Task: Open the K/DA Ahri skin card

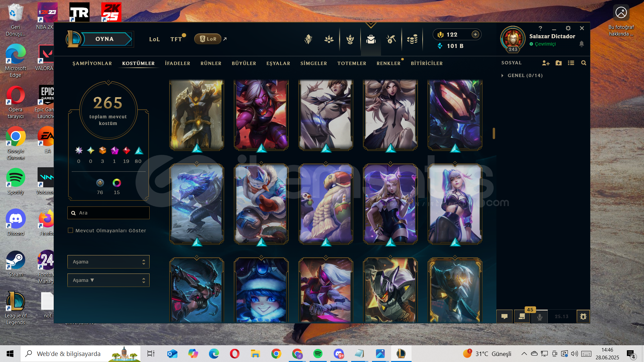Action: tap(390, 204)
